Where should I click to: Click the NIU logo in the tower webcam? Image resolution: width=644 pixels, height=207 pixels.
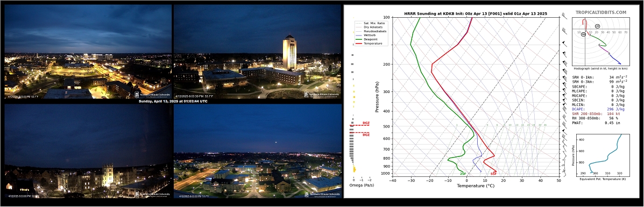point(322,95)
